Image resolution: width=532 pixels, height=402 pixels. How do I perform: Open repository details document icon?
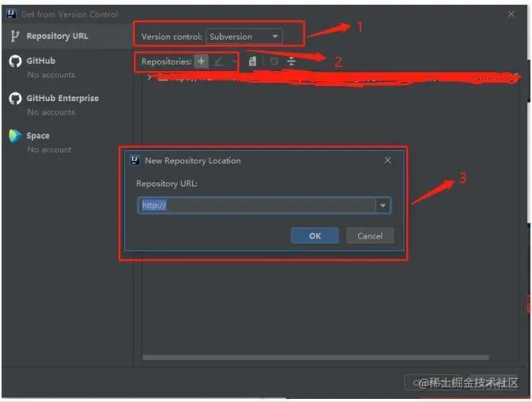coord(252,62)
